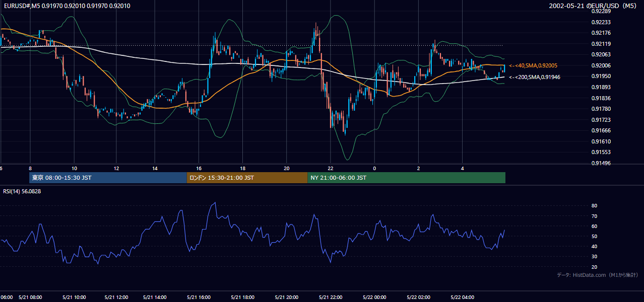Click the 5/21 14:00 bottom time label
Viewport: 644px width, 302px height.
(155, 297)
